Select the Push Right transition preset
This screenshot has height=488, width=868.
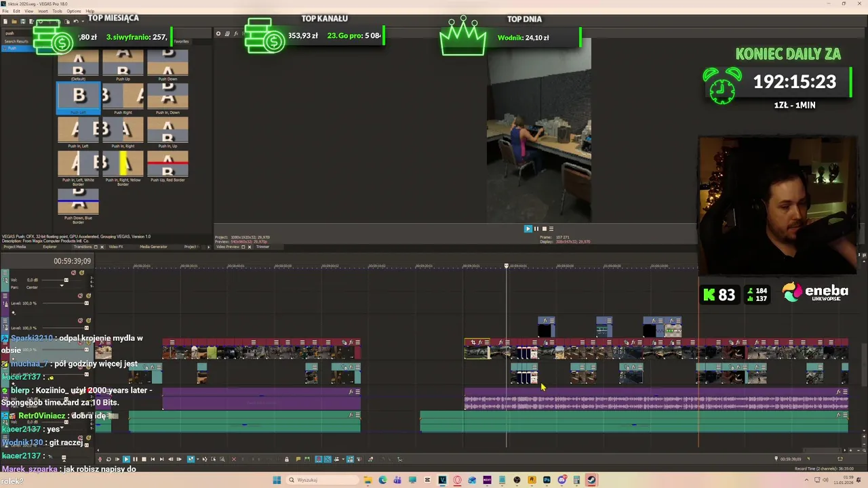pos(123,98)
